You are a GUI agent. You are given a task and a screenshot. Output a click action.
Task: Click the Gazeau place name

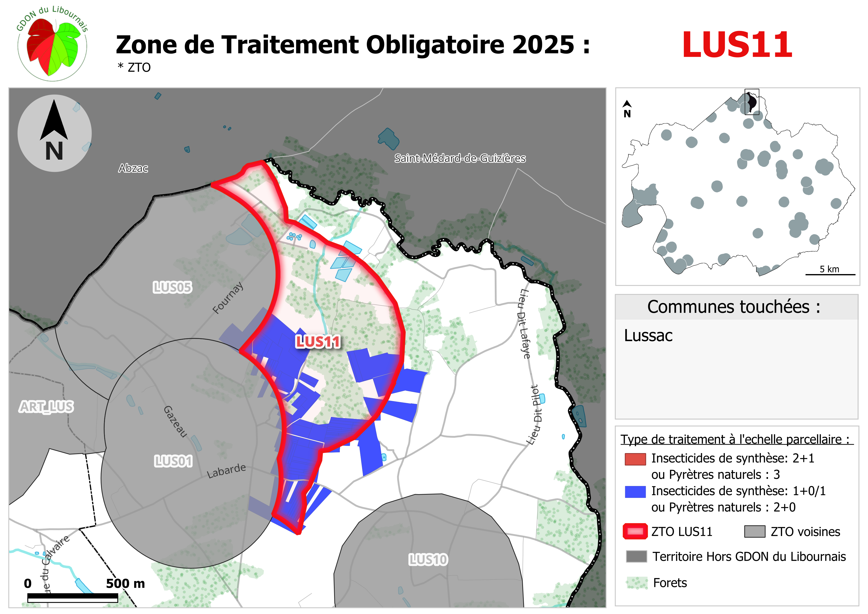tap(175, 422)
